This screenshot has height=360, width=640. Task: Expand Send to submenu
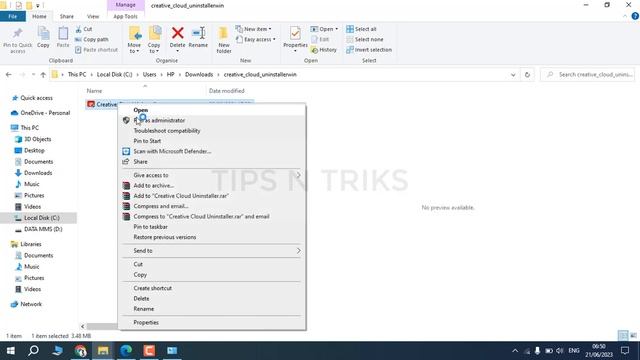coord(298,251)
